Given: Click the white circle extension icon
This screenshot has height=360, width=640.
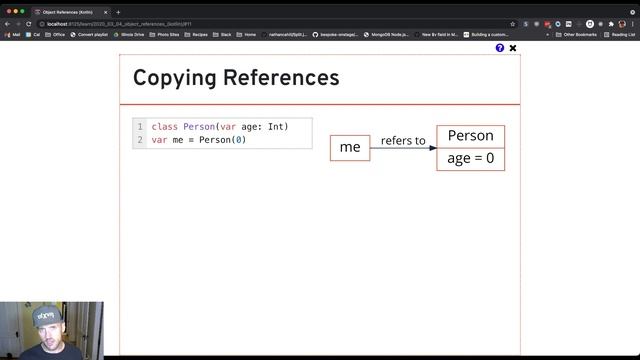Looking at the screenshot, I should 590,24.
